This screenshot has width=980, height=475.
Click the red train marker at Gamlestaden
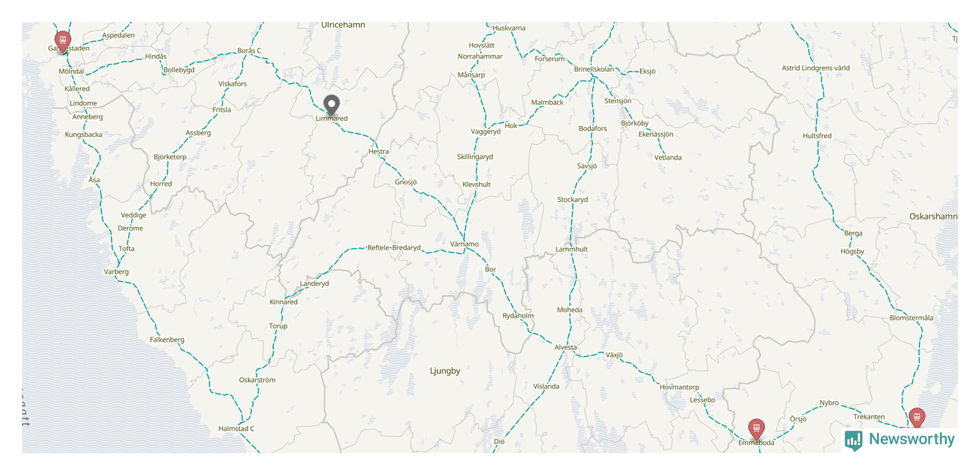coord(63,41)
